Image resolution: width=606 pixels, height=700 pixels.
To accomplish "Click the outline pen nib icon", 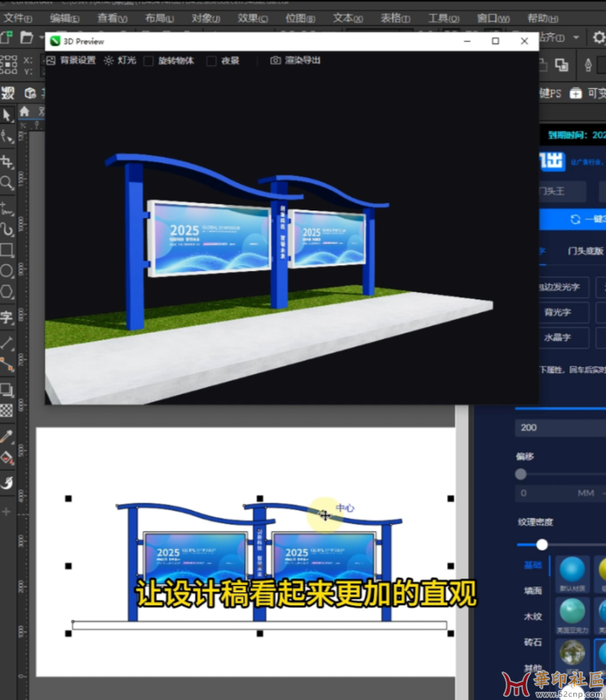I will coord(588,65).
